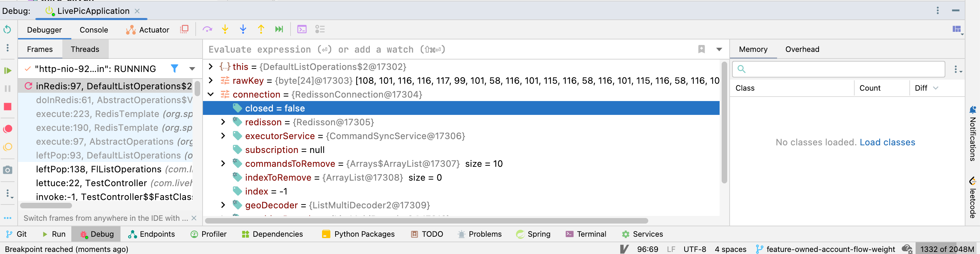Image resolution: width=980 pixels, height=254 pixels.
Task: Toggle the thread filter funnel icon
Action: pos(174,69)
